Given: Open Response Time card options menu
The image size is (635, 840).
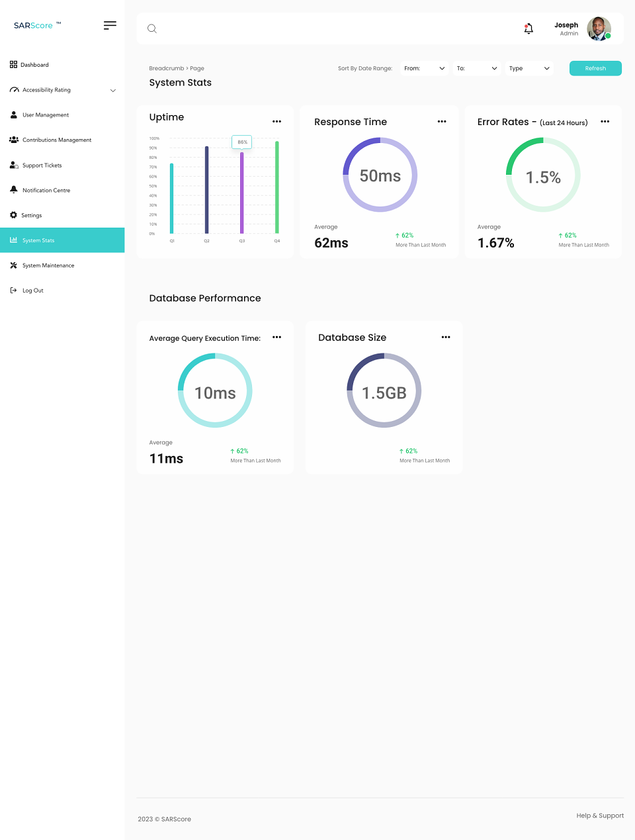Looking at the screenshot, I should pyautogui.click(x=442, y=121).
